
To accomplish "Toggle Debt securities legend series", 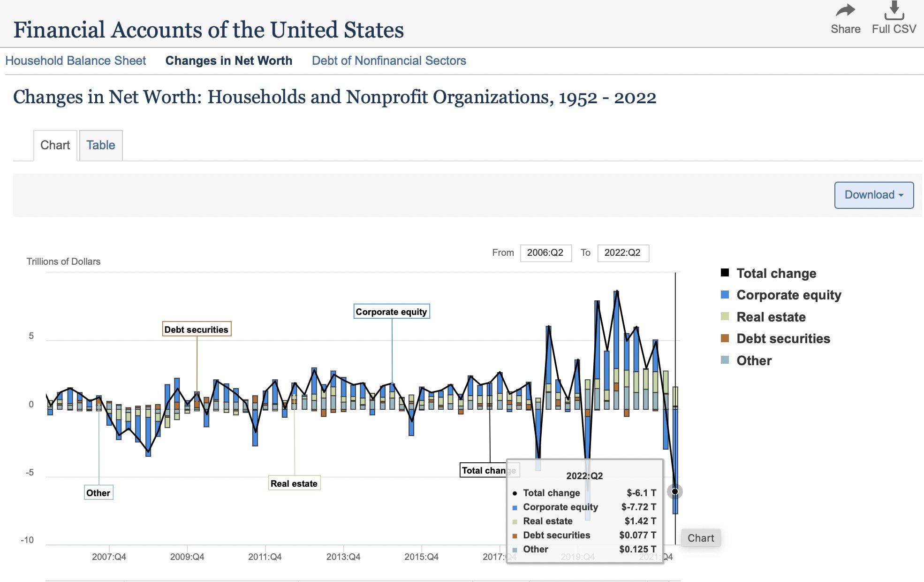I will pos(783,338).
